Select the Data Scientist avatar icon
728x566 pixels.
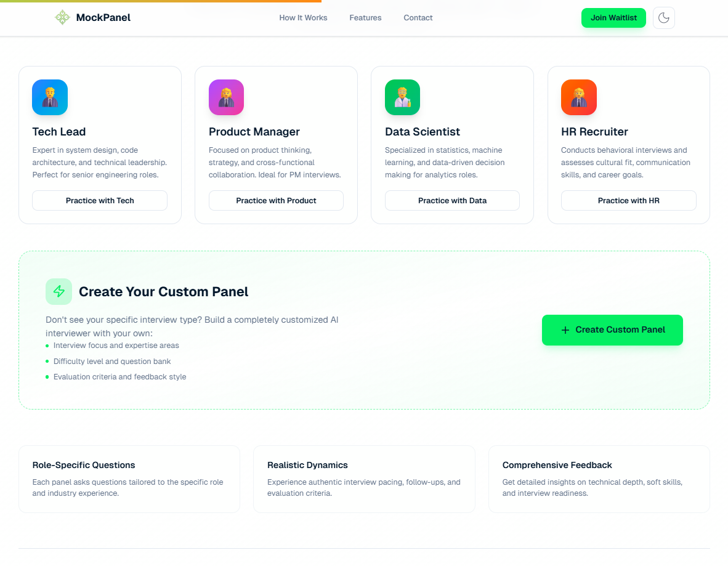click(x=402, y=97)
